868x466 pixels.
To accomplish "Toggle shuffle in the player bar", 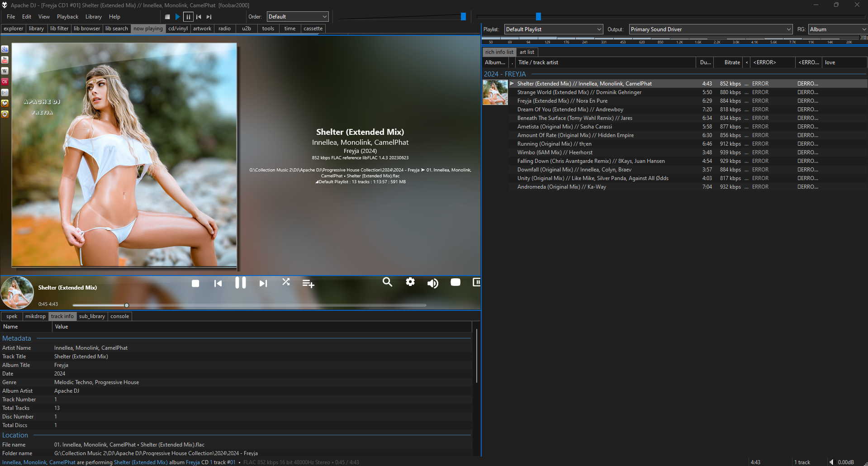I will coord(286,282).
